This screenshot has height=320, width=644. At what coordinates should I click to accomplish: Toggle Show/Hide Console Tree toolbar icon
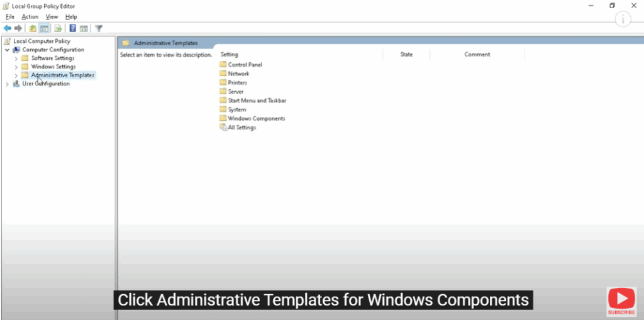tap(45, 28)
